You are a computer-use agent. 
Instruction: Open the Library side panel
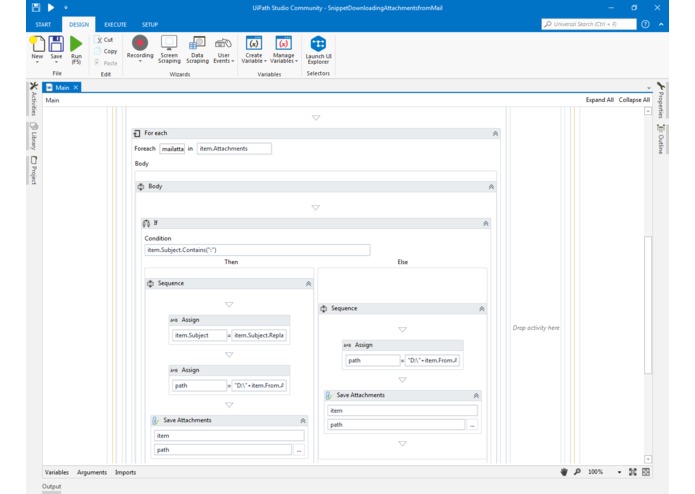[34, 136]
